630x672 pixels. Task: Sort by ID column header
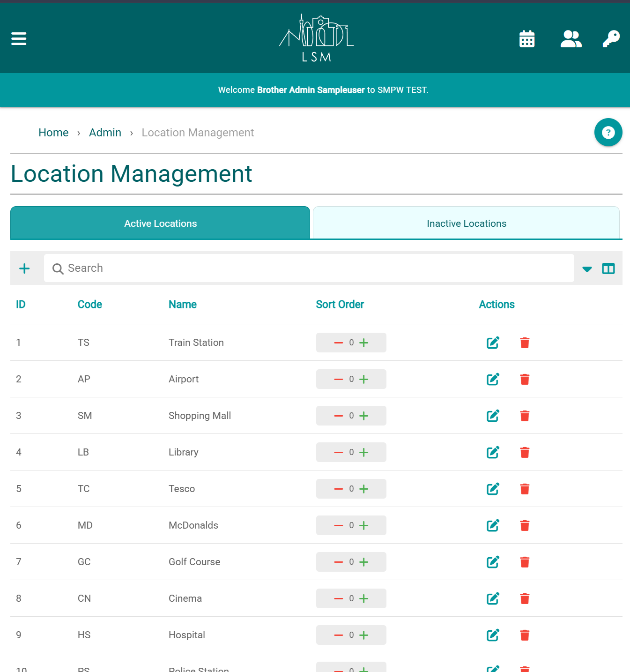[21, 305]
